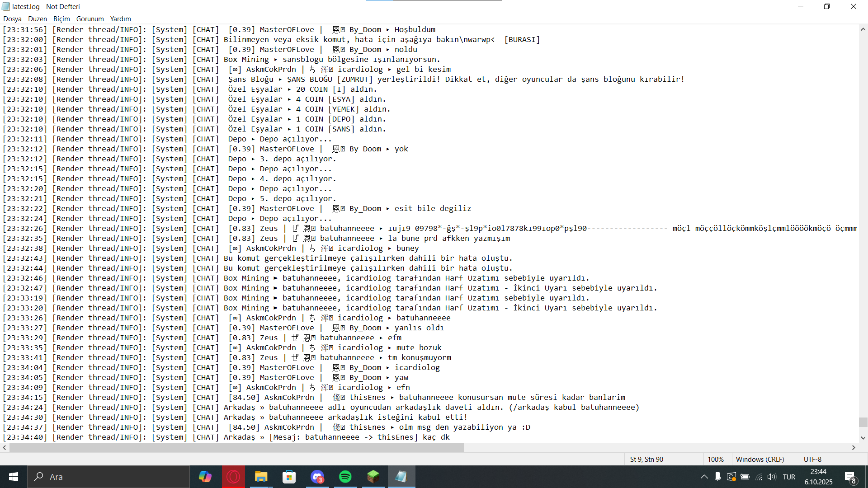Click the microphone tray icon

(x=717, y=477)
